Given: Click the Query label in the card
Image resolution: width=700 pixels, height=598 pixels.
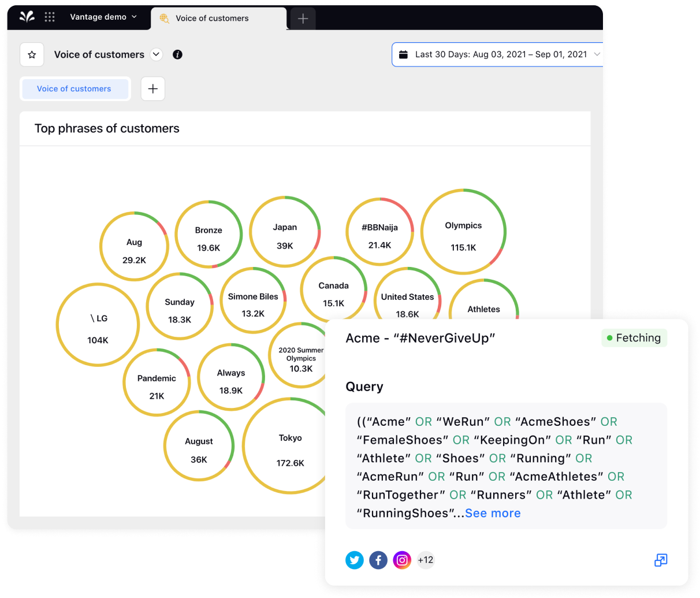Looking at the screenshot, I should pyautogui.click(x=364, y=387).
